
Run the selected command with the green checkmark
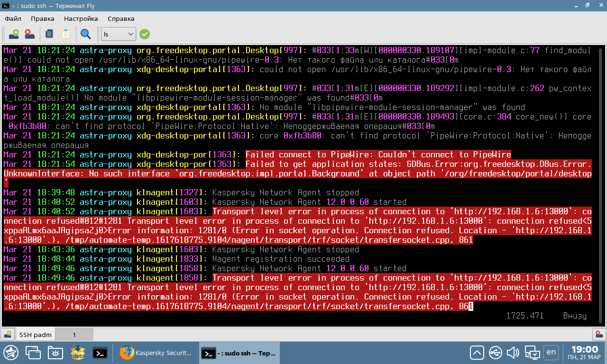pyautogui.click(x=145, y=34)
